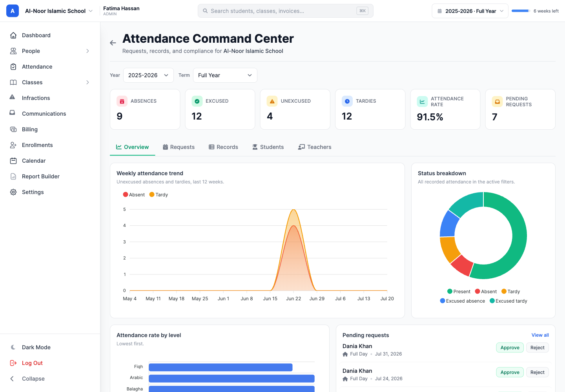Reject Dania Khan's Jul 31 request

[537, 348]
